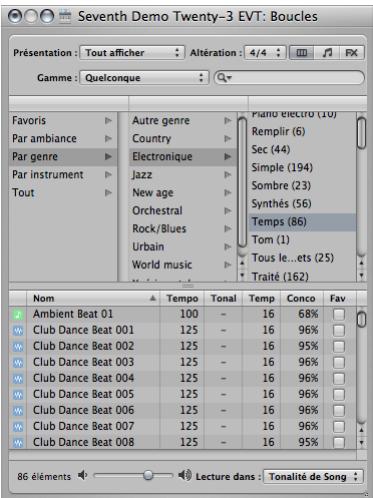Select Par genre in first column
This screenshot has height=498, width=373.
pos(63,156)
